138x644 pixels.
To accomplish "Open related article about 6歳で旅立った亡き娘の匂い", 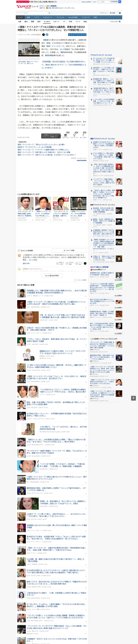I will pos(44,152).
